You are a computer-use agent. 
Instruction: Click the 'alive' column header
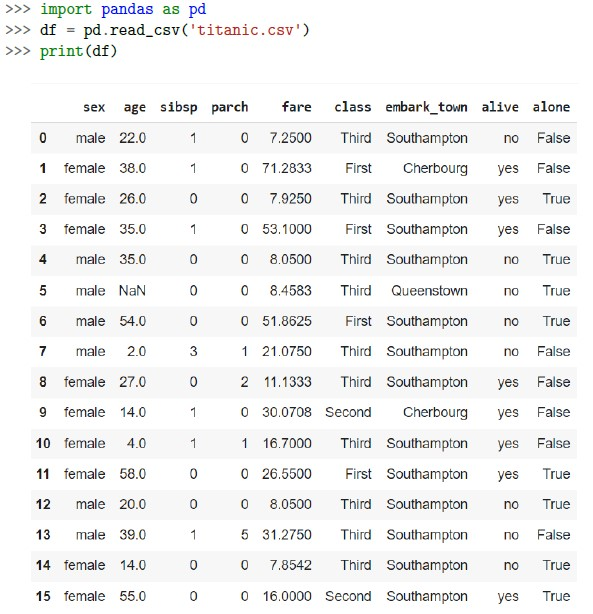(500, 107)
